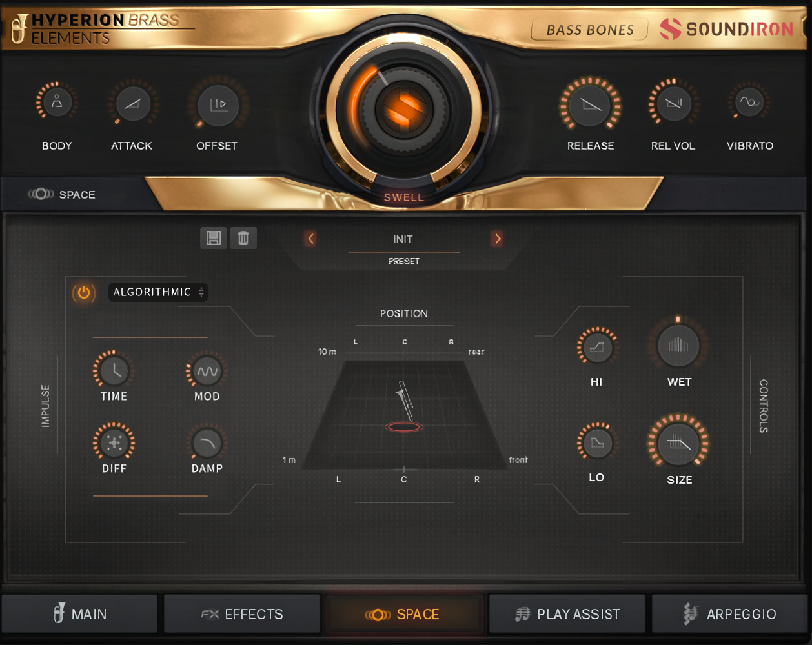812x645 pixels.
Task: Click the Position label
Action: 403,313
